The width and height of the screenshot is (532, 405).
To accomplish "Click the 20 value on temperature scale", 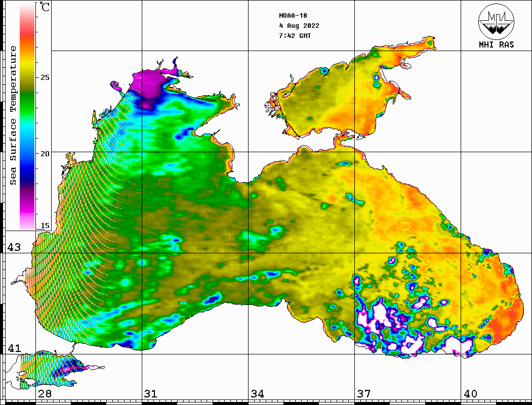I will coord(45,154).
